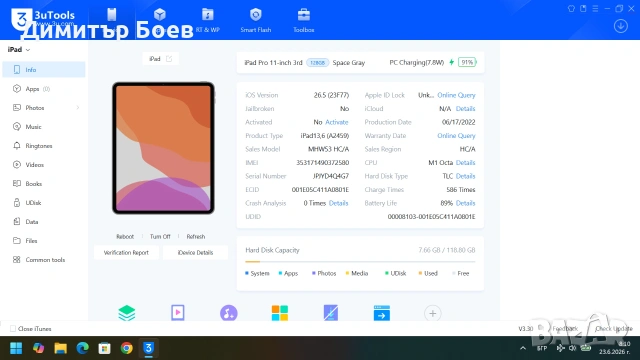
Task: Open the Ringtones sidebar section
Action: 44,146
